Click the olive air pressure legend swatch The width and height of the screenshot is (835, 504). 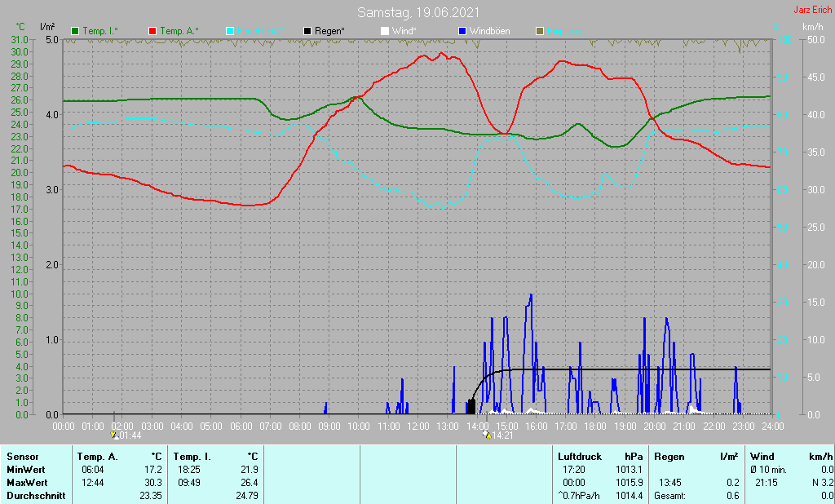539,31
